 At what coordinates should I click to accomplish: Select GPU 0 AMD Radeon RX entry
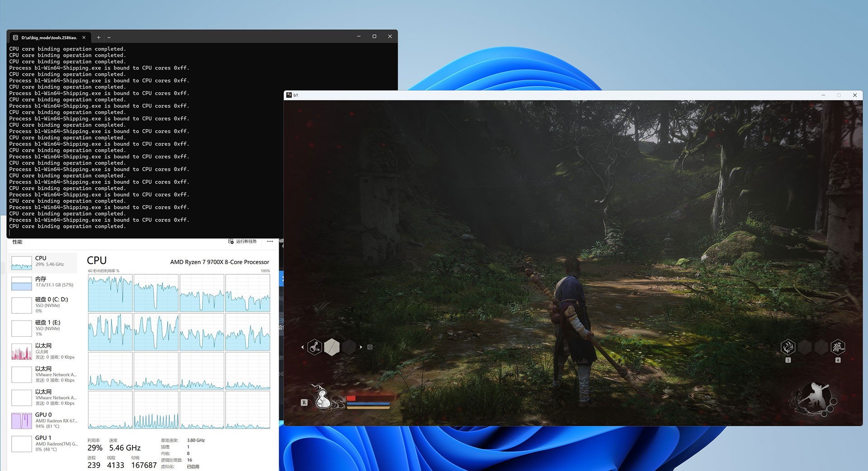[x=43, y=420]
